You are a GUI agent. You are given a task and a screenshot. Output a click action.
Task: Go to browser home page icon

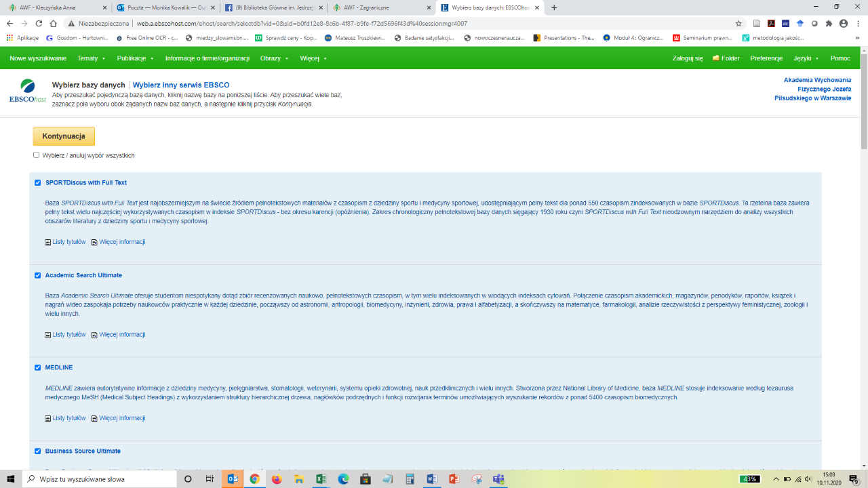pos(54,23)
